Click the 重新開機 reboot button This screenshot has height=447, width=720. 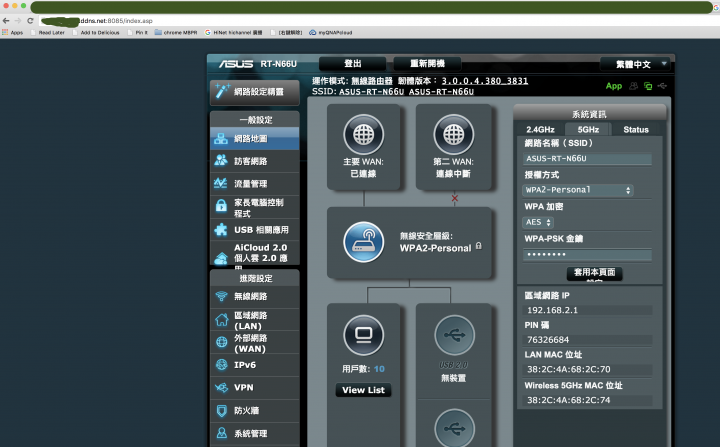[427, 64]
